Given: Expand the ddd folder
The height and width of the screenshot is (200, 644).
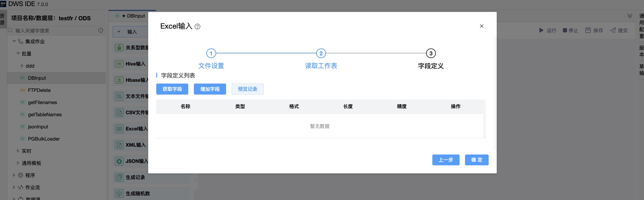Looking at the screenshot, I should pyautogui.click(x=22, y=66).
